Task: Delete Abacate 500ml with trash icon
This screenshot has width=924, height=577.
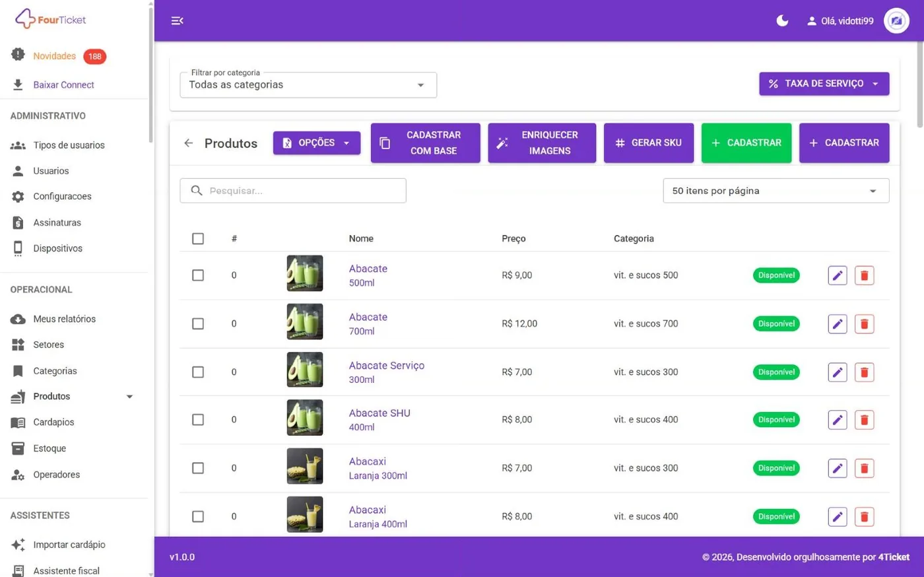Action: [864, 275]
